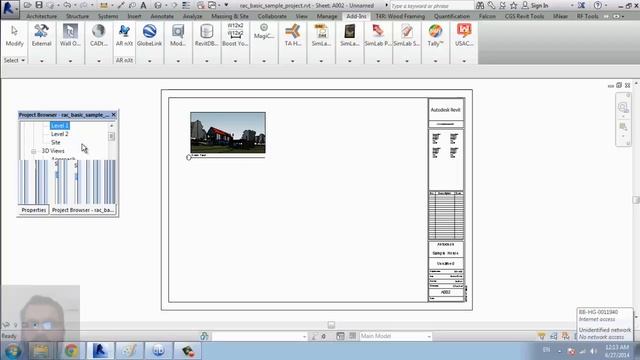Click the binoculars search icon

coord(480,6)
